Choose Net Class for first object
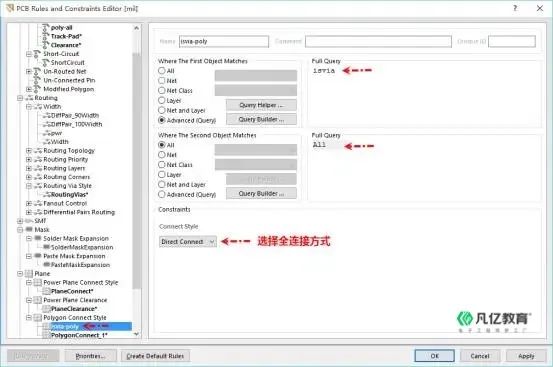 [x=162, y=91]
